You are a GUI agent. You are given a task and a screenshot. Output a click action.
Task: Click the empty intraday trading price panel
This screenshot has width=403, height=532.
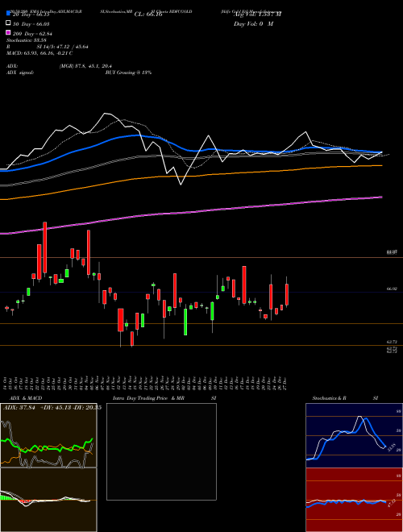tap(161, 451)
